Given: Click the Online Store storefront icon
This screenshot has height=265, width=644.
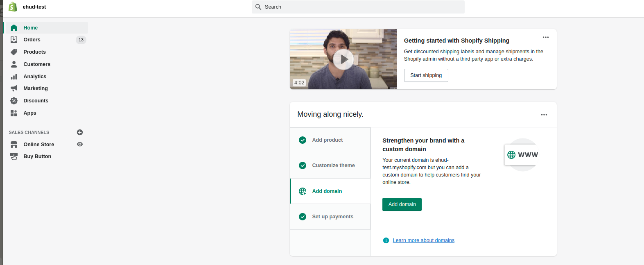Looking at the screenshot, I should click(x=14, y=145).
